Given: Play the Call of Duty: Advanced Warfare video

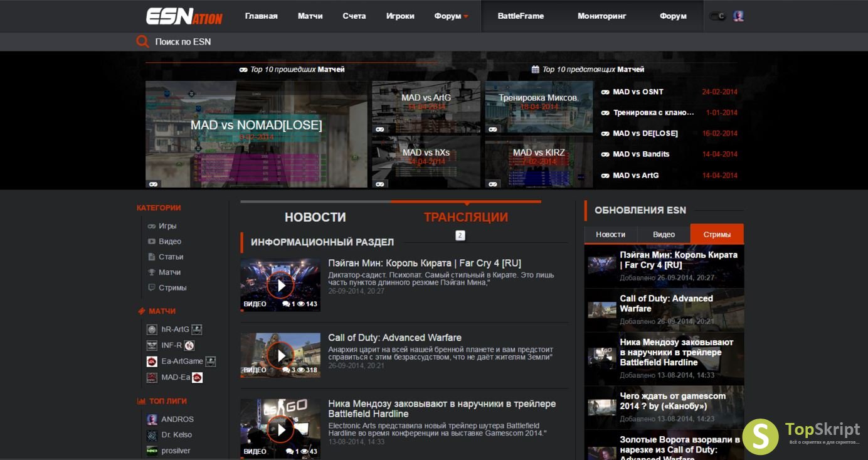Looking at the screenshot, I should 280,356.
